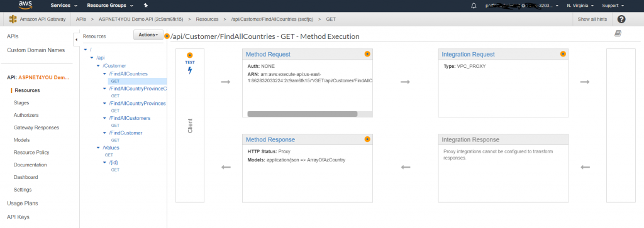Click the Show all hints button

(591, 19)
